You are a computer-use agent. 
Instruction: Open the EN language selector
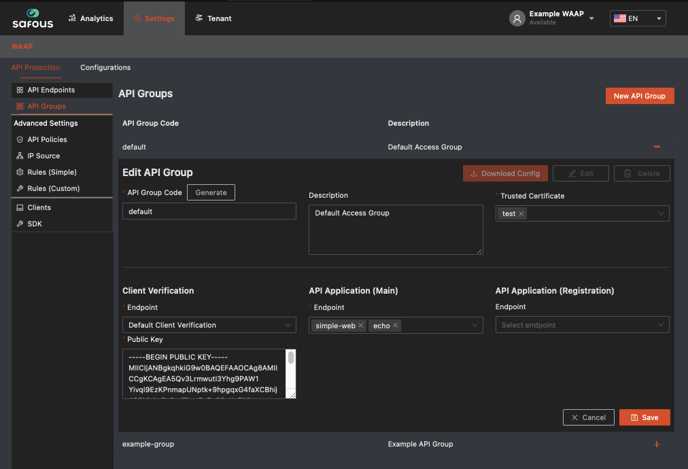pyautogui.click(x=638, y=18)
